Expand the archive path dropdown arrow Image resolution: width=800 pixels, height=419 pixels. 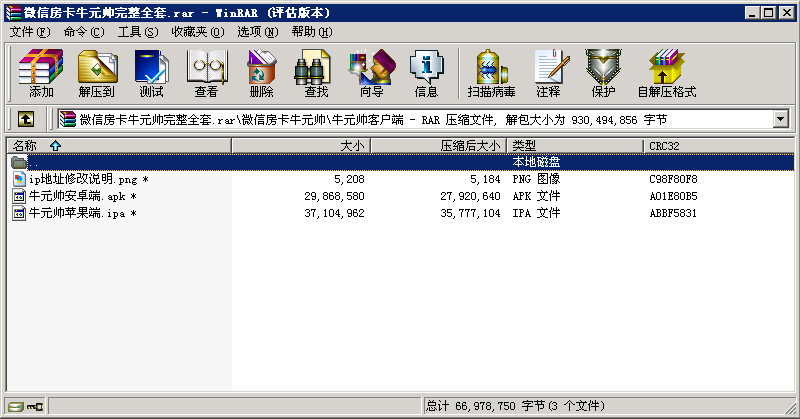[x=781, y=119]
